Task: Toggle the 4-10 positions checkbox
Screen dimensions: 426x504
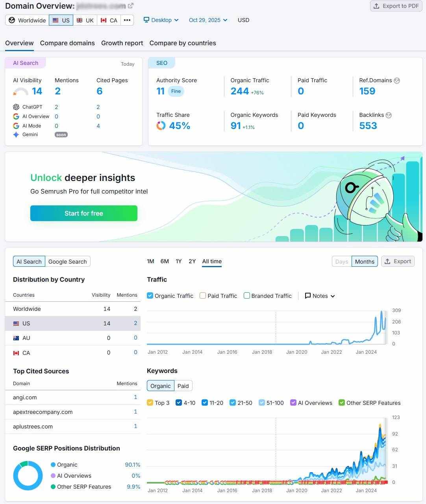Action: pyautogui.click(x=179, y=402)
